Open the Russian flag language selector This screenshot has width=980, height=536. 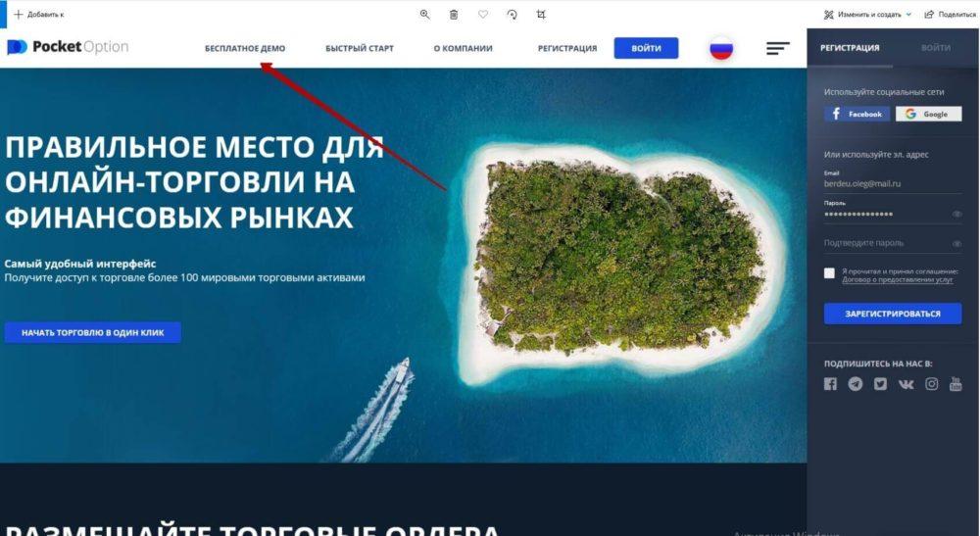pos(721,48)
